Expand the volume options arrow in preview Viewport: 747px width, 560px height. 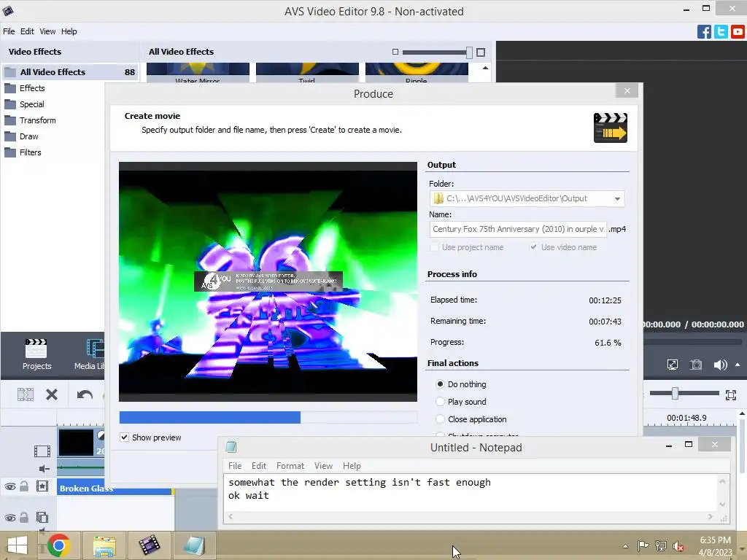(738, 365)
